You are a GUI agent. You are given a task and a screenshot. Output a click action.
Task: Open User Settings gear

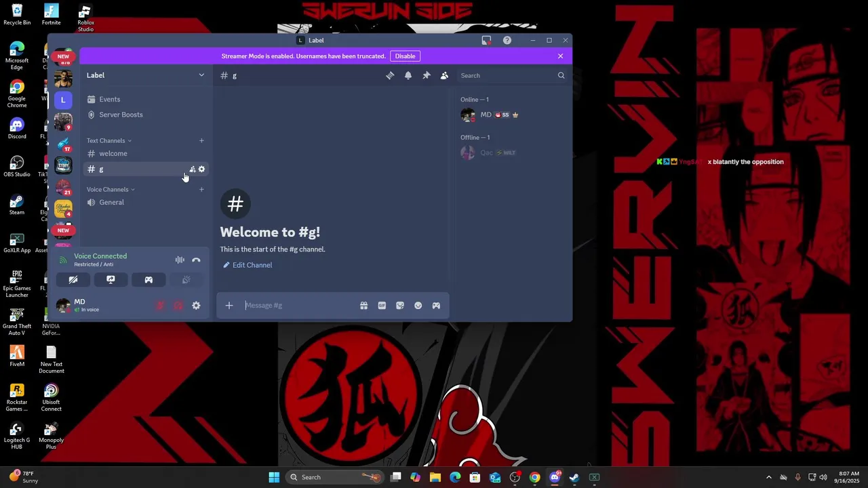196,306
